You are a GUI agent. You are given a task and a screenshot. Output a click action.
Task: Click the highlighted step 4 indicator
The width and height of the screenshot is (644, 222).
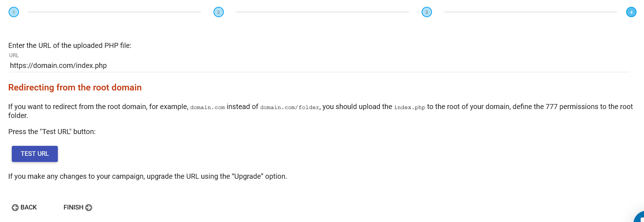[631, 12]
